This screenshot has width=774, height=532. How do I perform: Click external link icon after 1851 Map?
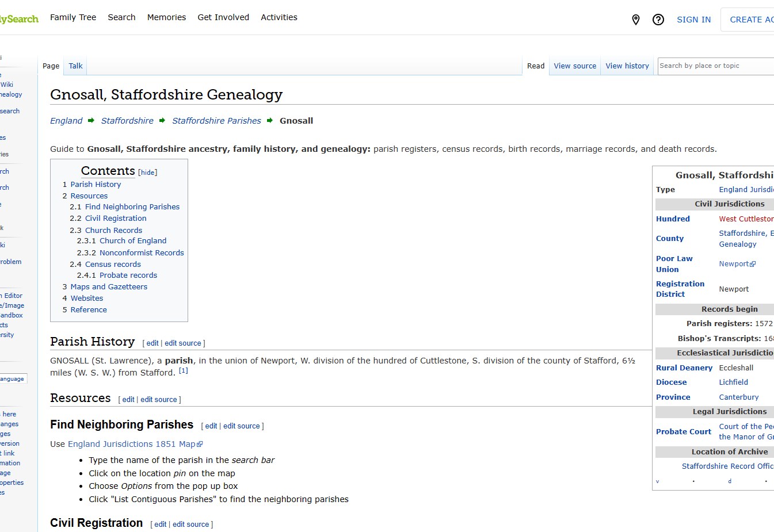coord(200,445)
